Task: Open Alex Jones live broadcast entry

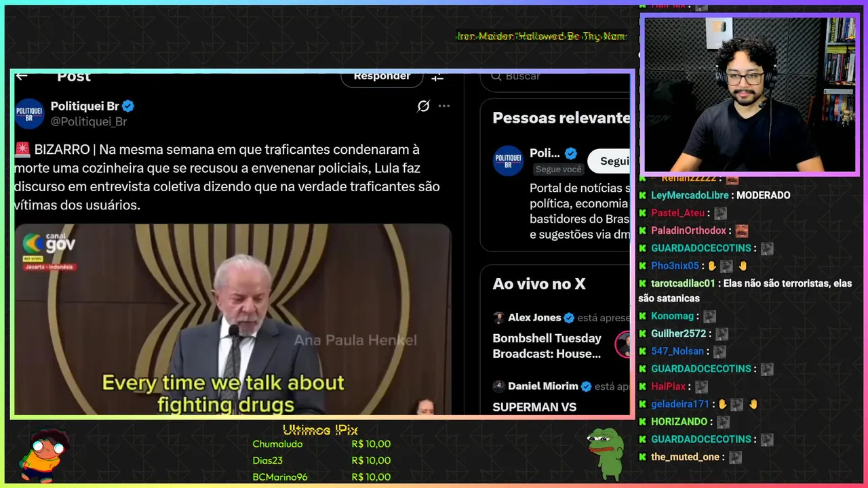Action: tap(561, 336)
